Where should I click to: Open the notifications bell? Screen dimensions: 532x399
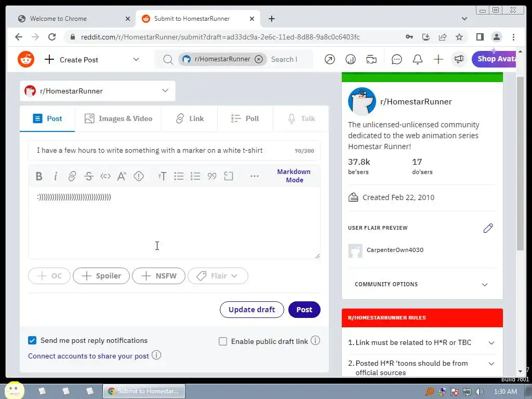click(417, 60)
